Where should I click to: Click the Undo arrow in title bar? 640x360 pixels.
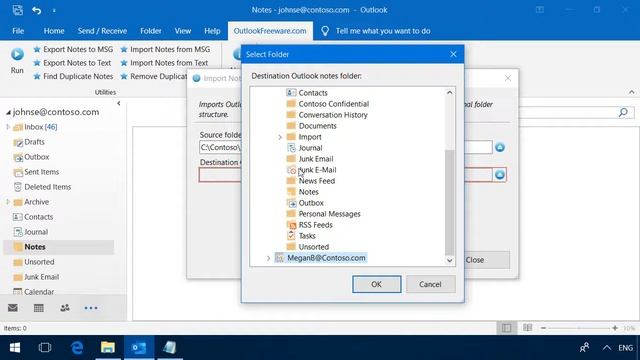point(37,10)
